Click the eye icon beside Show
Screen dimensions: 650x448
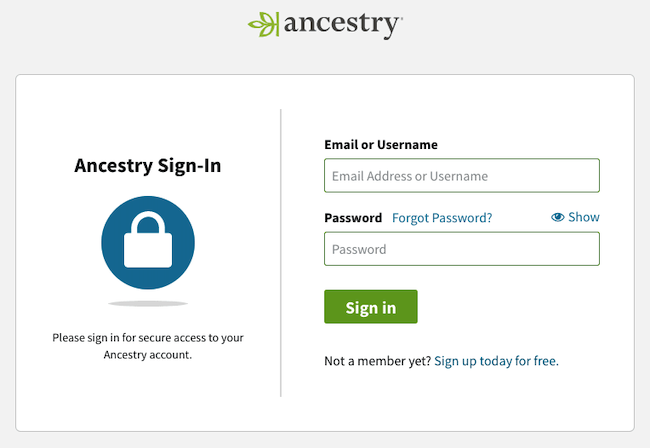(x=558, y=217)
